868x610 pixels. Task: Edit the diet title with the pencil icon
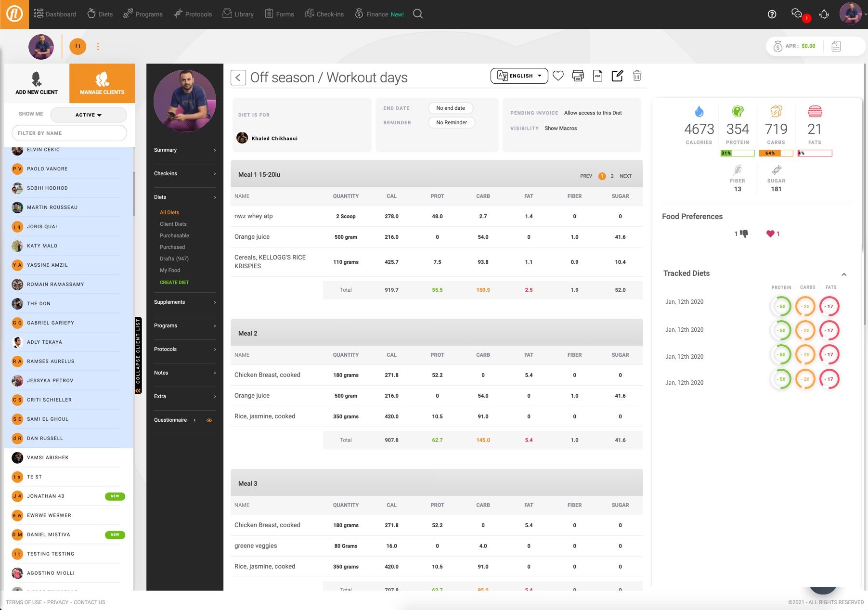(617, 76)
